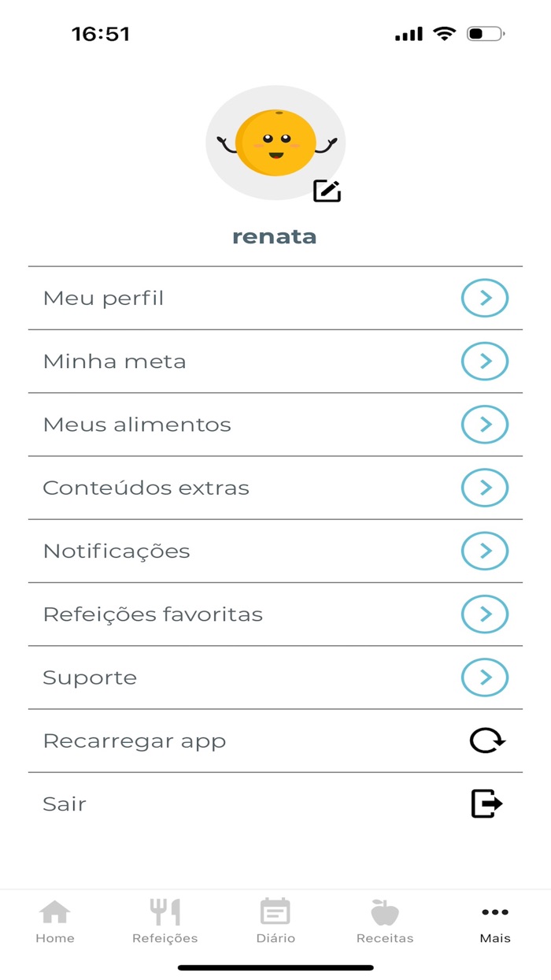Expand Conteúdos extras arrow
The height and width of the screenshot is (980, 551).
483,488
